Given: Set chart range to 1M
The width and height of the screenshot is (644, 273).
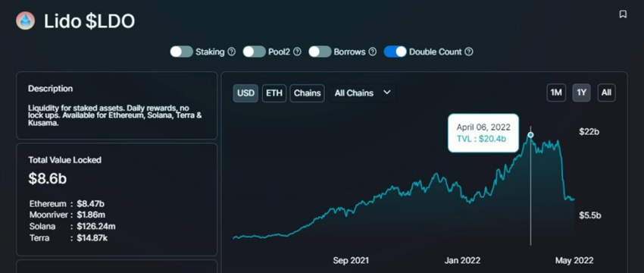Looking at the screenshot, I should (556, 93).
